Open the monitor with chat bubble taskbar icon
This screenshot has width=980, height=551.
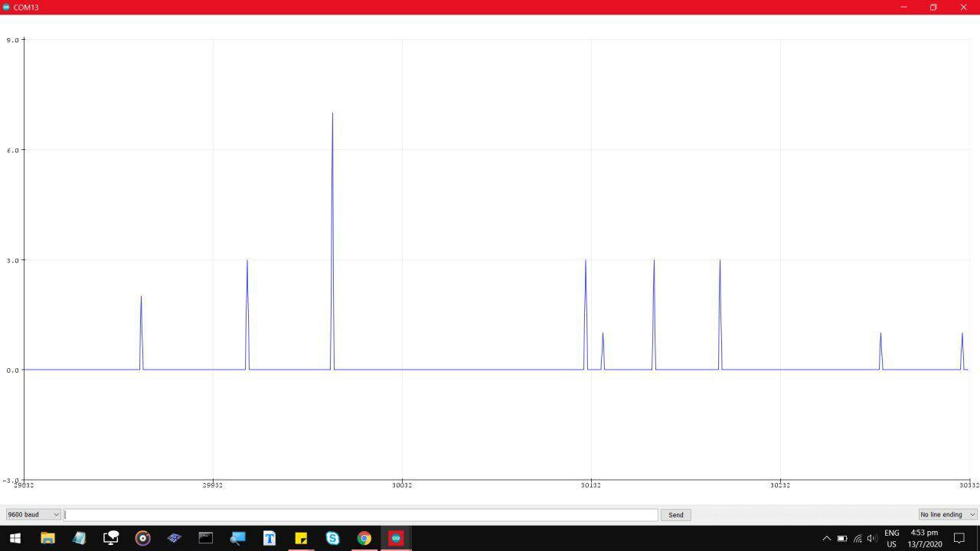[x=111, y=538]
